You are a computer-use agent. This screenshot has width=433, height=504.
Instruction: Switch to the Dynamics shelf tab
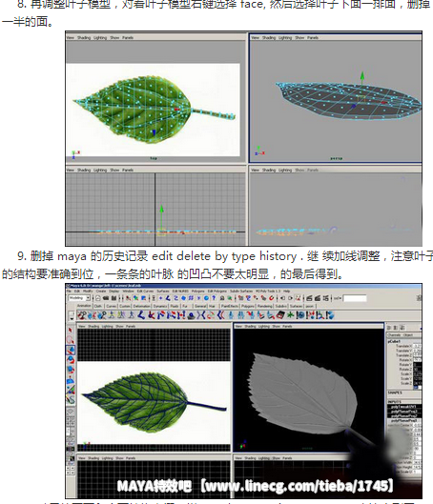tap(160, 306)
